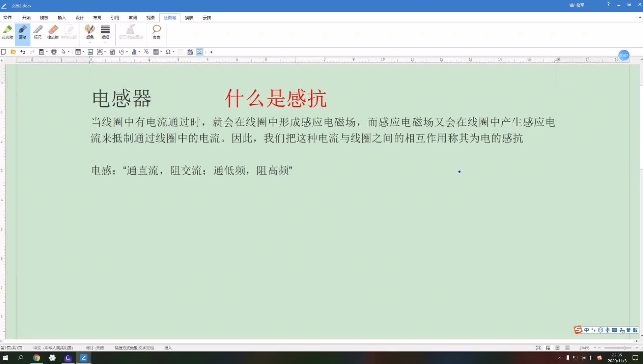Adjust the zoom slider handle

point(625,348)
